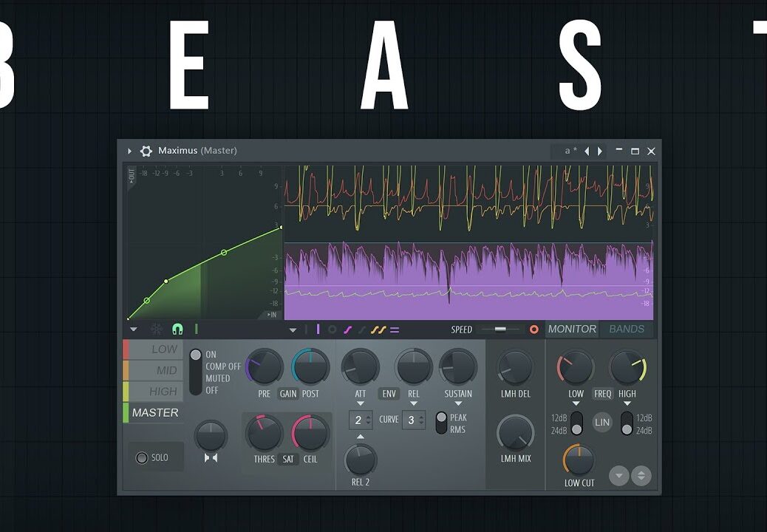767x532 pixels.
Task: Click the orange ring icon beside speed slider
Action: click(x=534, y=330)
